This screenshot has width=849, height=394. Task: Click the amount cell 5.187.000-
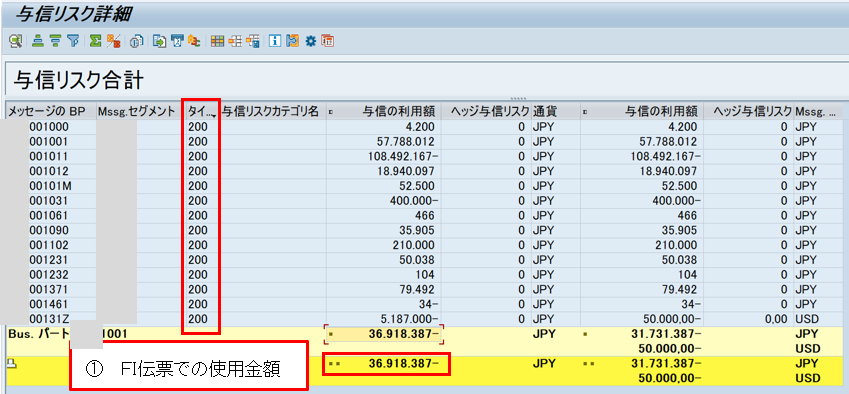click(384, 318)
